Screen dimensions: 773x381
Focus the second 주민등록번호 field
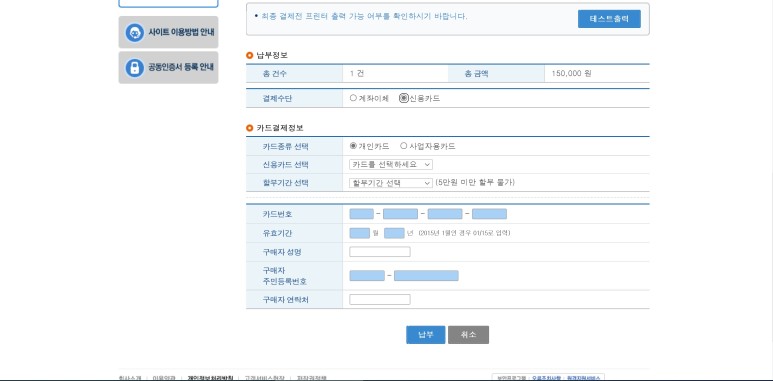tap(426, 276)
